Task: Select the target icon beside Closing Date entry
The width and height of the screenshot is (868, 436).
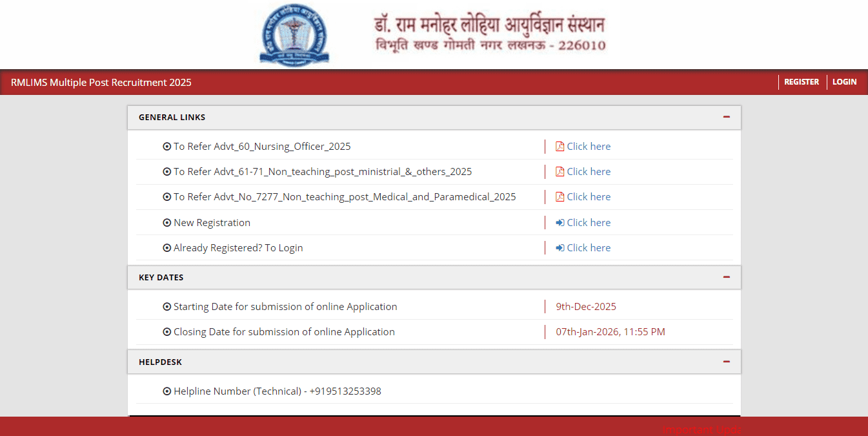Action: [167, 331]
